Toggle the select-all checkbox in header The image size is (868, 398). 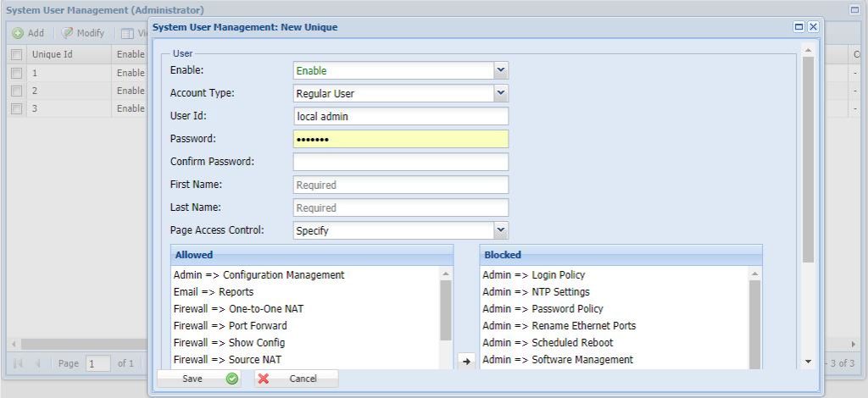tap(16, 54)
